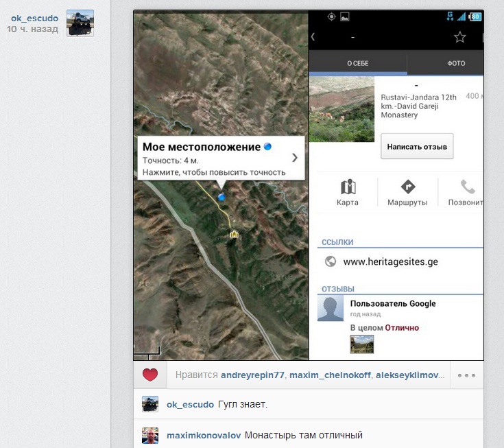The width and height of the screenshot is (504, 448).
Task: Open the review's small photo thumbnail
Action: 362,344
